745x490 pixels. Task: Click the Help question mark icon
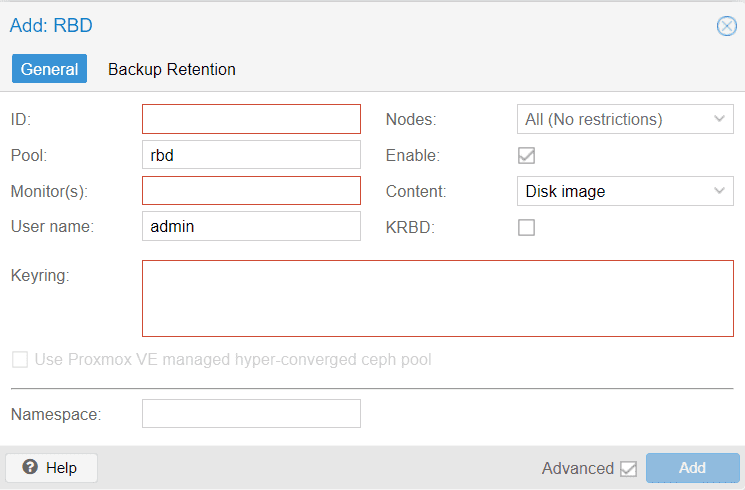(x=30, y=467)
